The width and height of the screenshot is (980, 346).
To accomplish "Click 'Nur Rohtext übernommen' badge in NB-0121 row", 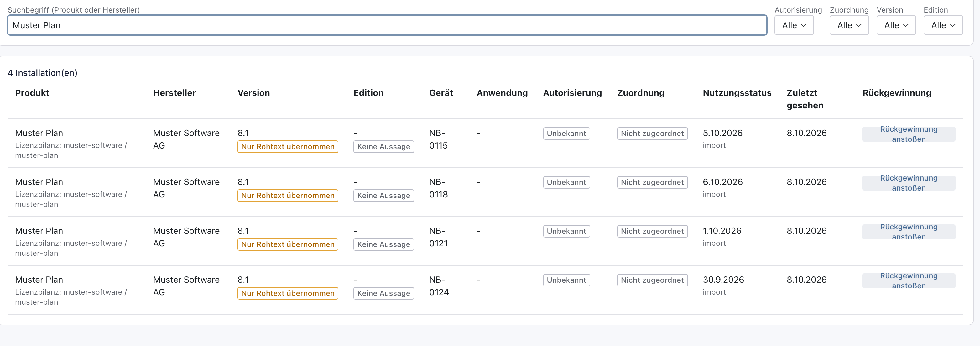I will 288,244.
